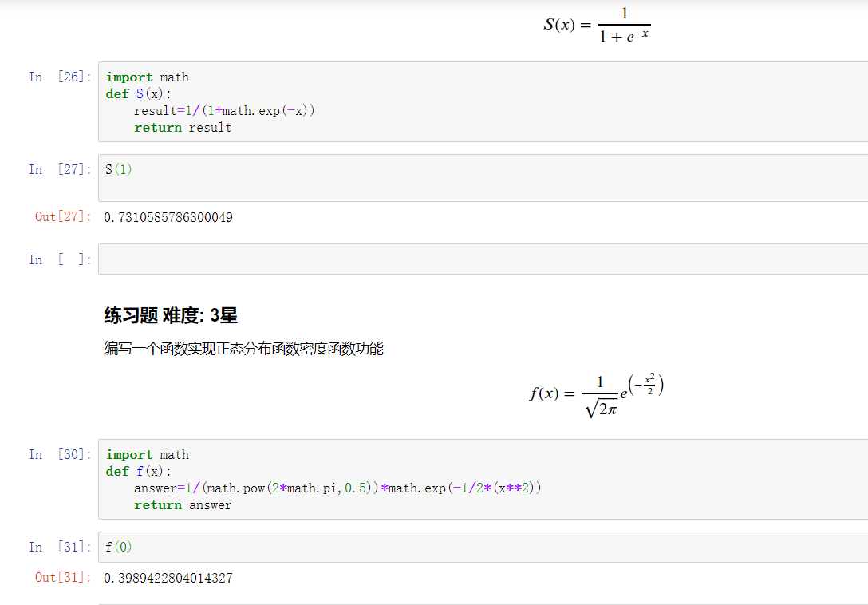
Task: Select the In [26] cell prompt
Action: (x=60, y=77)
